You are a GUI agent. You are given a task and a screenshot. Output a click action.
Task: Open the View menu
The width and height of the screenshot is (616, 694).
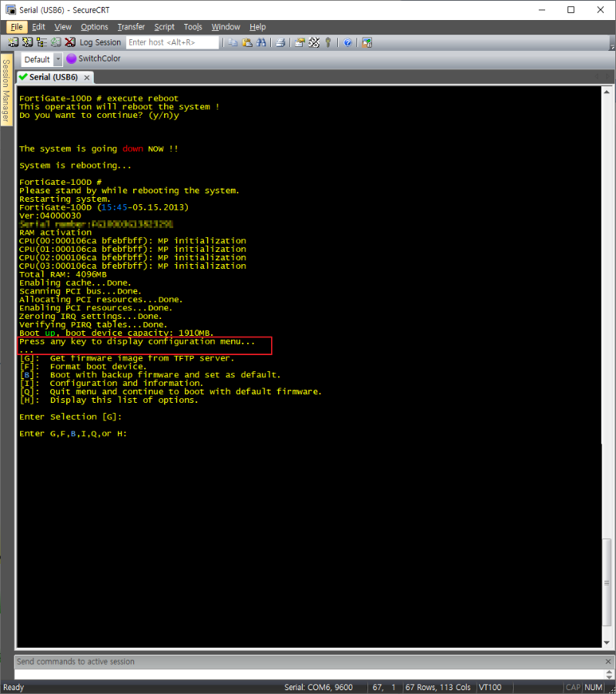click(63, 27)
